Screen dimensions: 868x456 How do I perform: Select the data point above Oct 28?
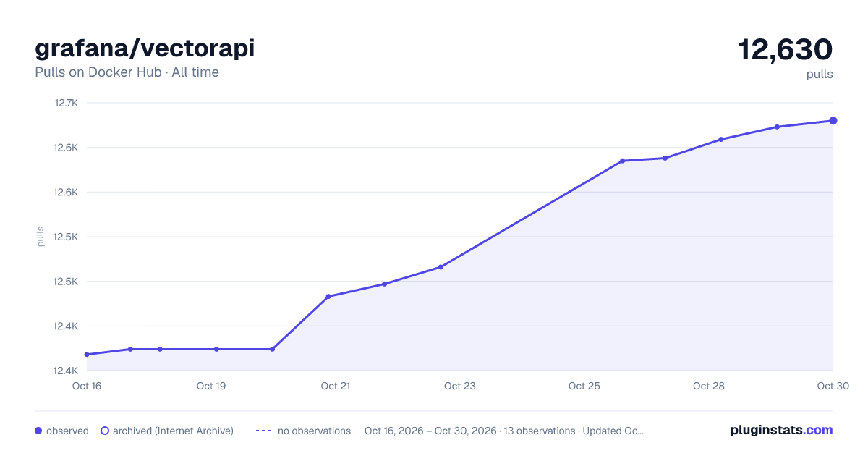[721, 139]
